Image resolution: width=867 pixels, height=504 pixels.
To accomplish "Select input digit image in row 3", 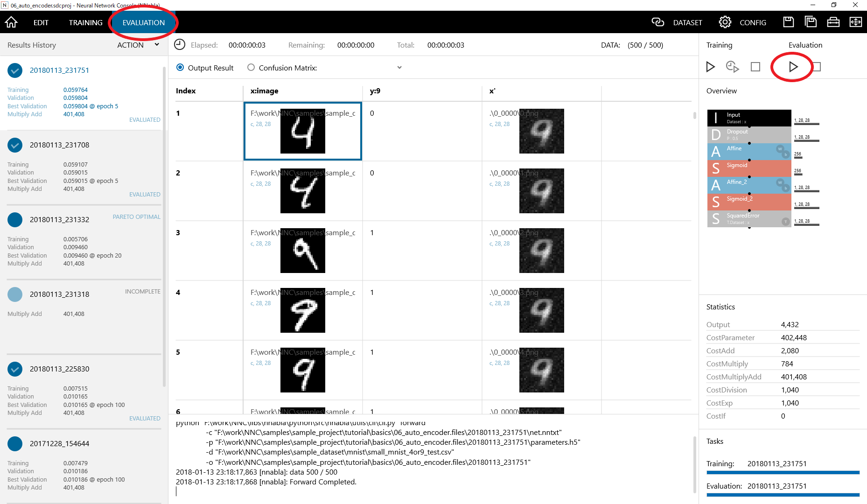I will [x=303, y=251].
